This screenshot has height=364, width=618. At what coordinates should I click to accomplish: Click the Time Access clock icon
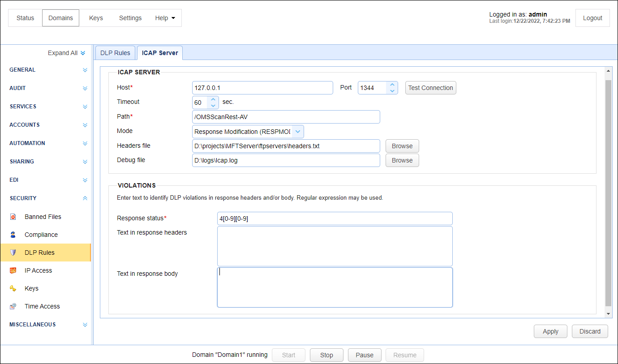pyautogui.click(x=13, y=306)
